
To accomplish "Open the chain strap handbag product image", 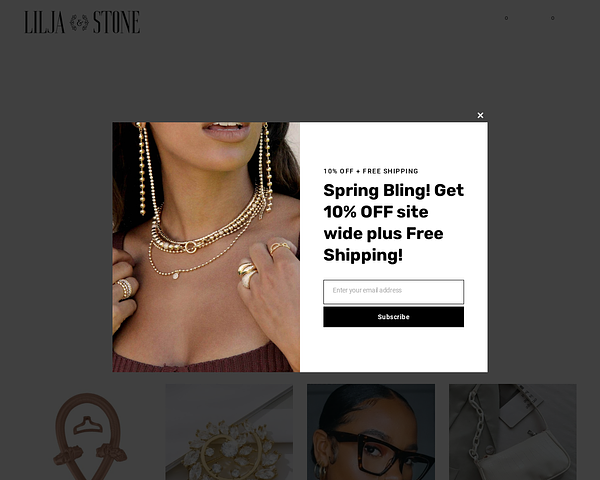I will pyautogui.click(x=512, y=432).
